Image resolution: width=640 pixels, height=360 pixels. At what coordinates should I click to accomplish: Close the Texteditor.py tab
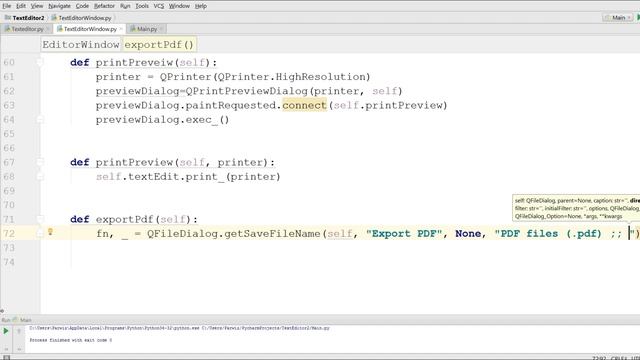(48, 29)
